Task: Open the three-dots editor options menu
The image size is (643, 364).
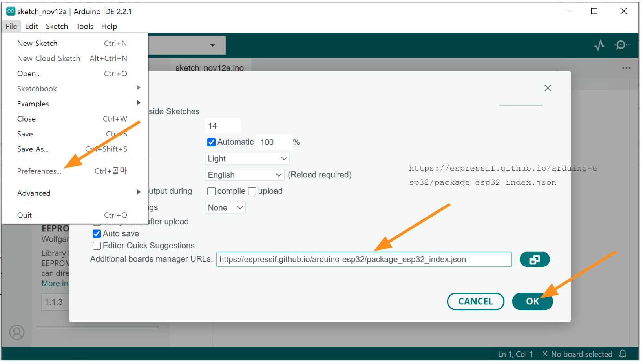Action: (626, 68)
